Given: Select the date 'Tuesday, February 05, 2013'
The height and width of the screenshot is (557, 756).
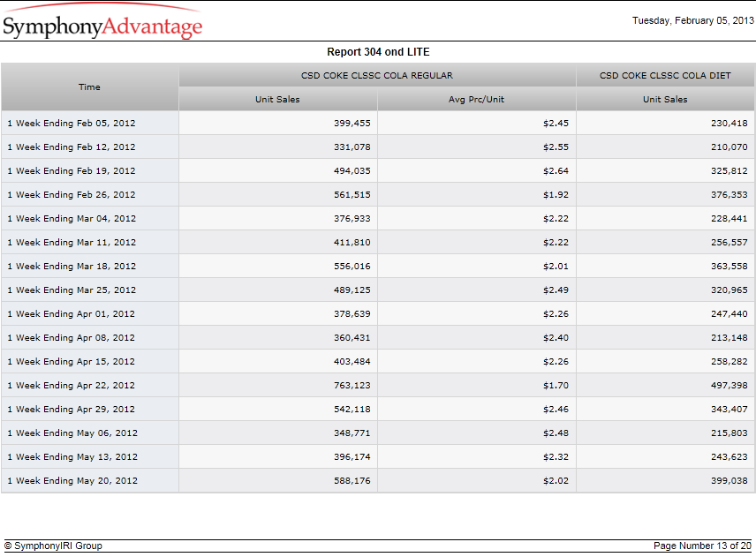Looking at the screenshot, I should click(x=692, y=20).
